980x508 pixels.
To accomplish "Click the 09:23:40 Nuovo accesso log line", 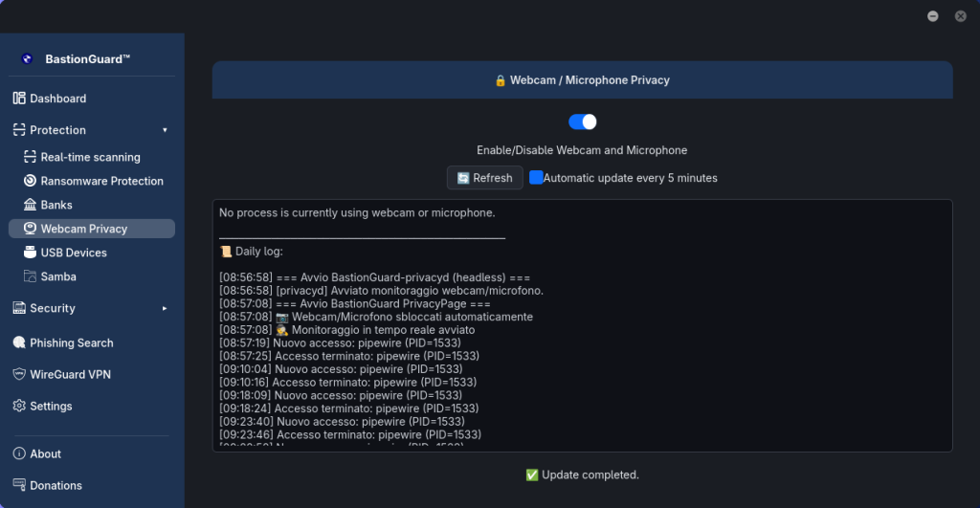I will pyautogui.click(x=342, y=422).
